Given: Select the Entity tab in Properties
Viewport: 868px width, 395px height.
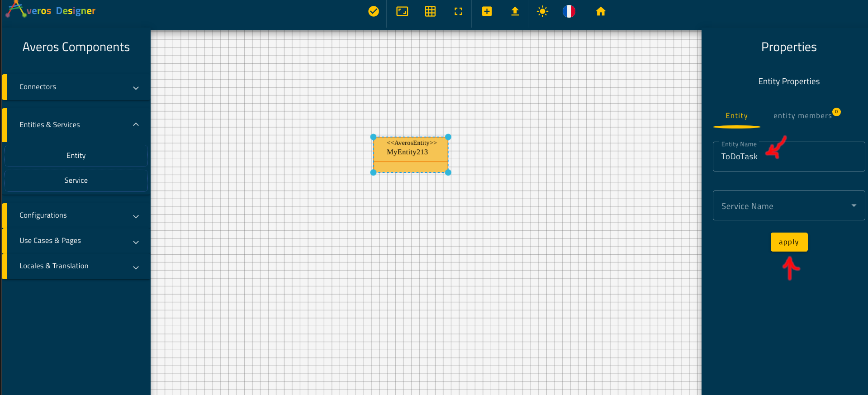Looking at the screenshot, I should (736, 116).
